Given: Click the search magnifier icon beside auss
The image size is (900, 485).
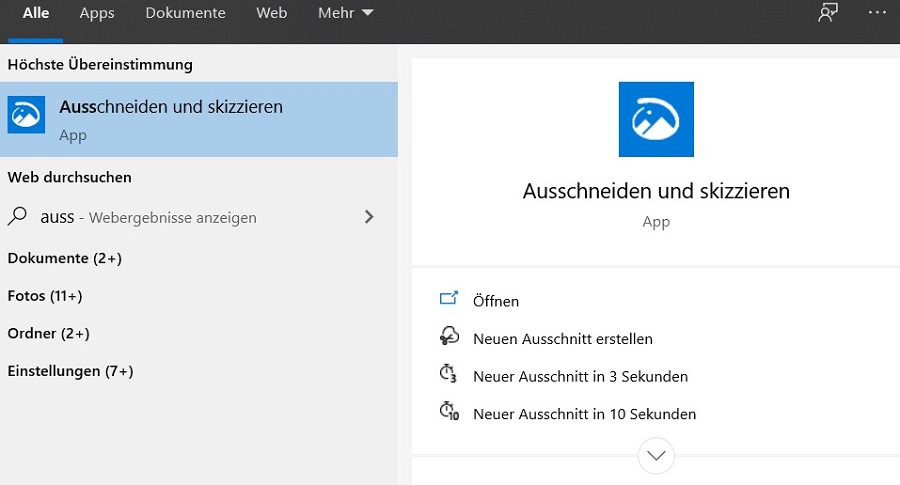Looking at the screenshot, I should coord(18,216).
